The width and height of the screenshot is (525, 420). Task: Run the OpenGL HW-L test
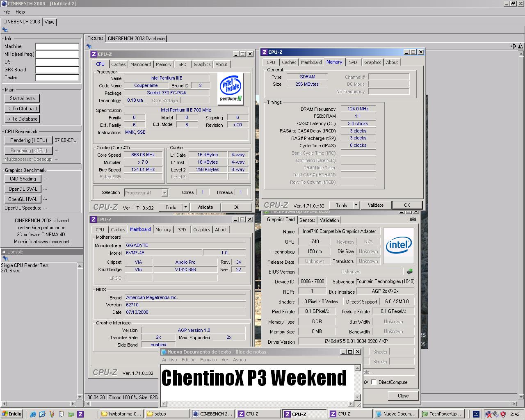coord(23,199)
